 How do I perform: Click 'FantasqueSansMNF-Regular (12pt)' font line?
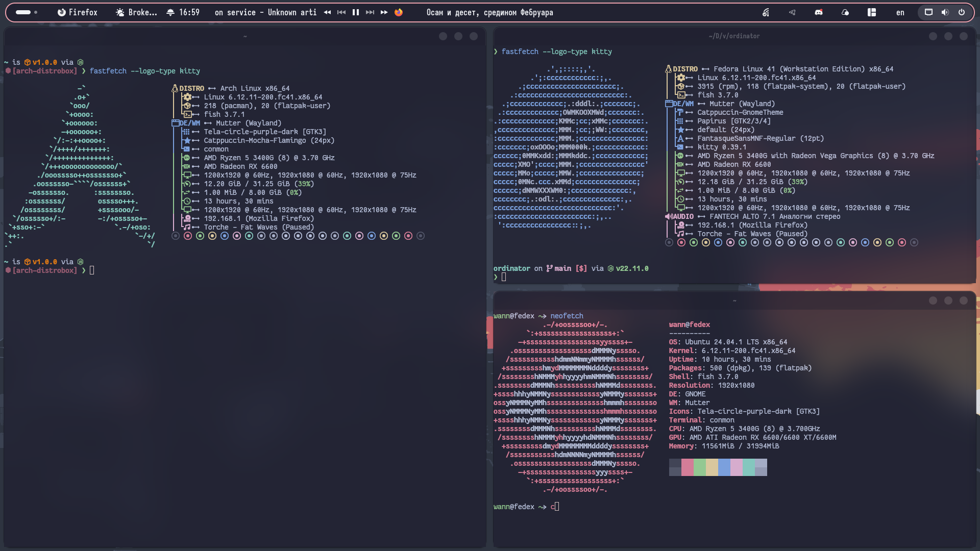tap(761, 138)
